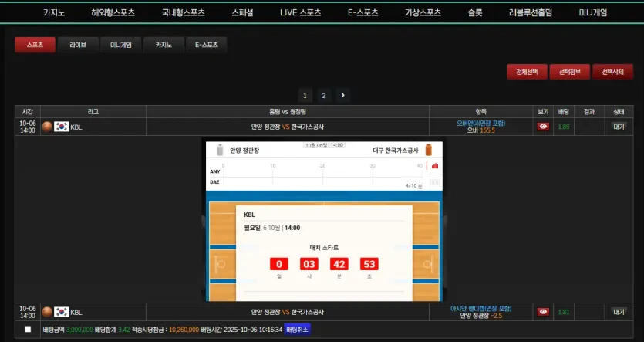Tick the bet slip checkbox
The width and height of the screenshot is (644, 342).
click(x=28, y=329)
